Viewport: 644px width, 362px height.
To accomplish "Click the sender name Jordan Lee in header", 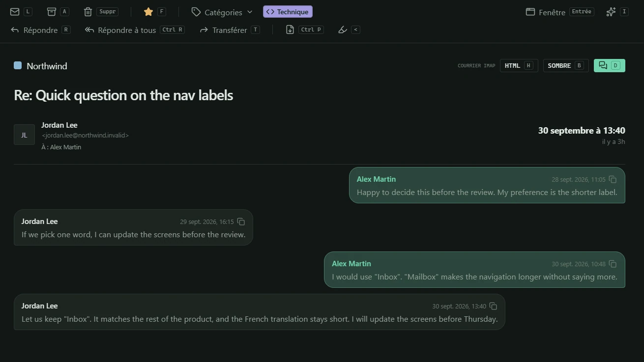I will pos(59,125).
